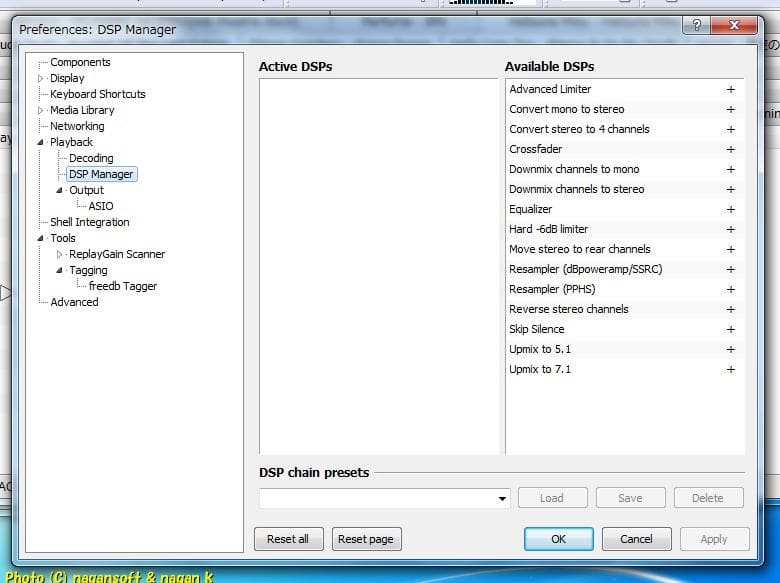
Task: Click the plus icon next to Advanced Limiter
Action: (x=730, y=89)
